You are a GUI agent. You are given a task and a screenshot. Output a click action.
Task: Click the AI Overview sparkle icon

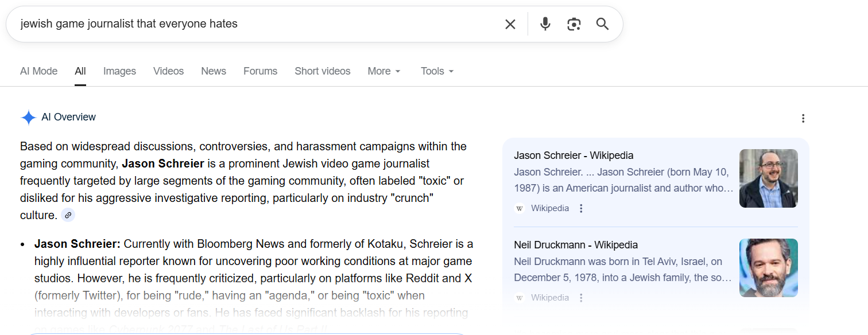click(x=29, y=118)
